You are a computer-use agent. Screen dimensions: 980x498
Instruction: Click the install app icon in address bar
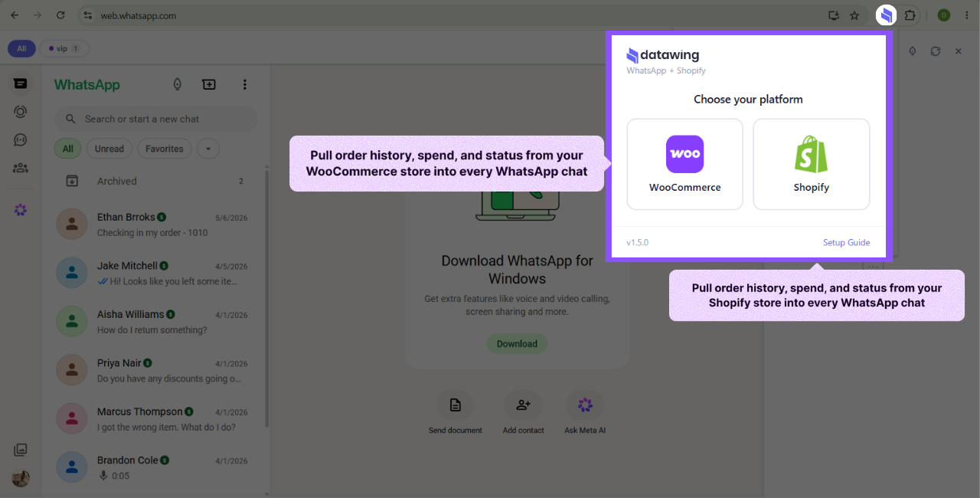(834, 15)
